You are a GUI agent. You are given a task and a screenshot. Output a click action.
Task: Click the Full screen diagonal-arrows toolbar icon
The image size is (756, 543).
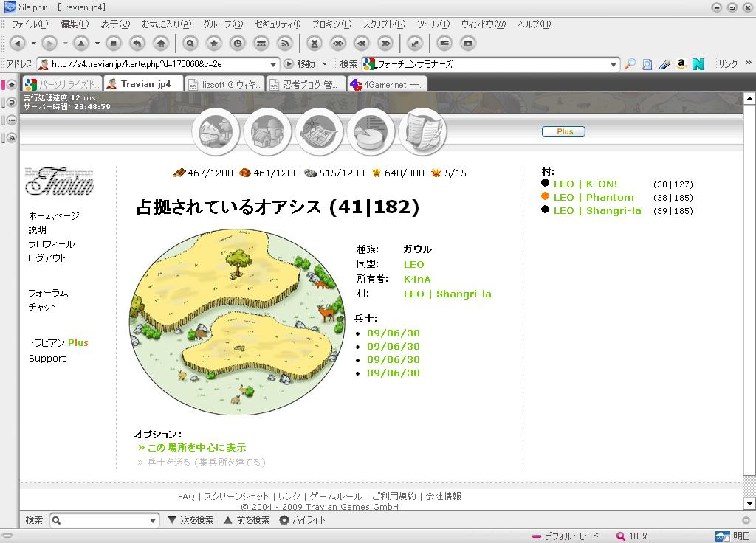415,44
